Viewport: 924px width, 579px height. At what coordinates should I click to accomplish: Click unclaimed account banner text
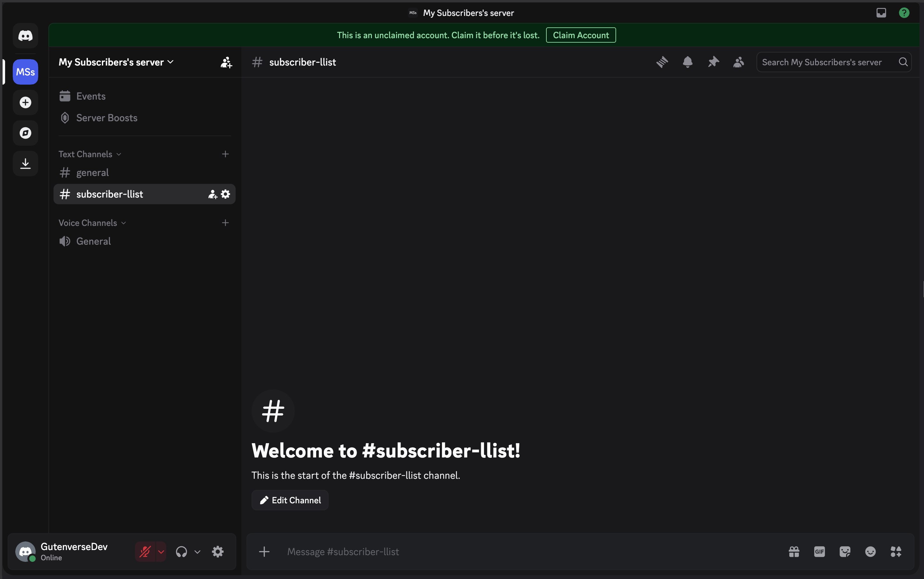pos(438,35)
